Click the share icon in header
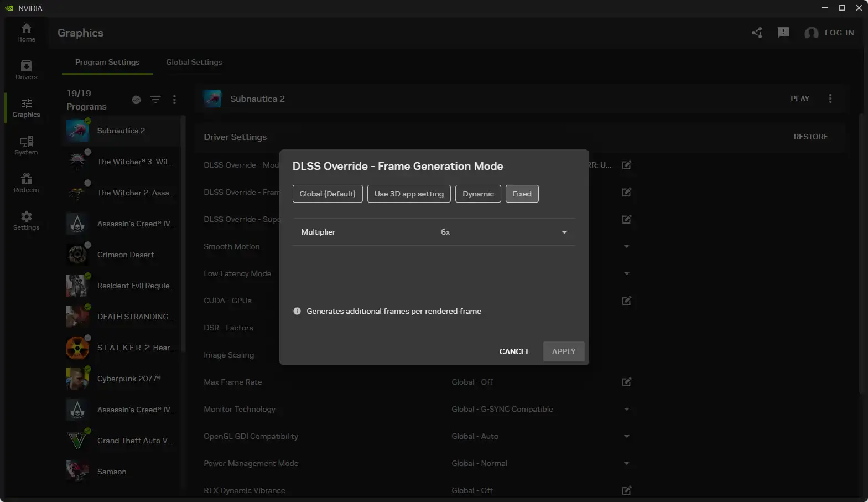 pyautogui.click(x=757, y=33)
